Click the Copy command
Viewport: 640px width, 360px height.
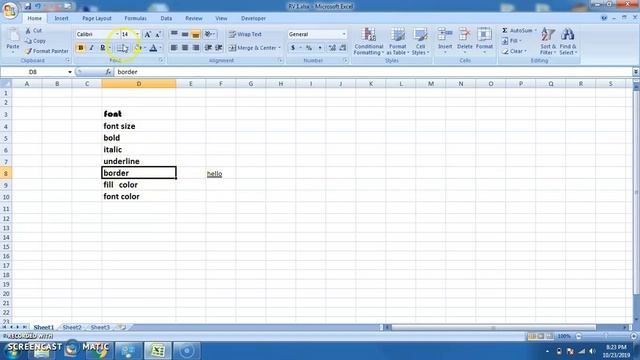[35, 41]
